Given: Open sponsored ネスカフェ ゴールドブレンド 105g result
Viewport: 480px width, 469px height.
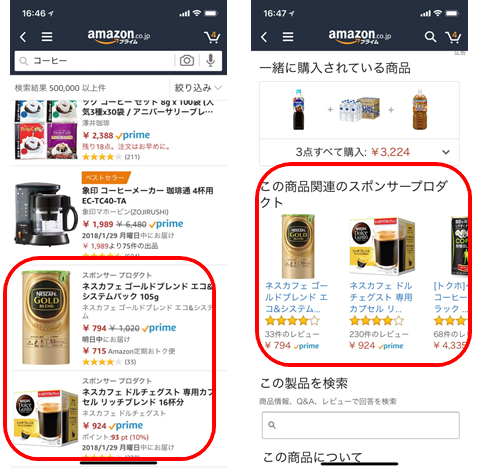Looking at the screenshot, I should point(147,291).
